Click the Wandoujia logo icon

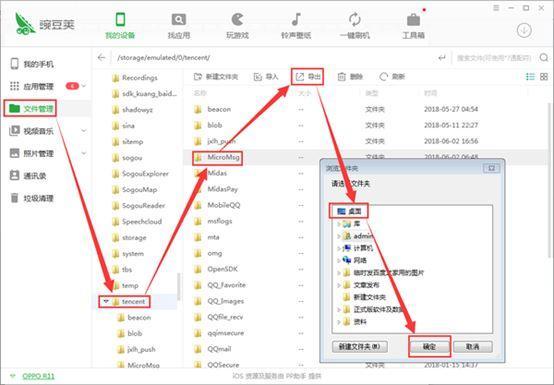click(25, 23)
